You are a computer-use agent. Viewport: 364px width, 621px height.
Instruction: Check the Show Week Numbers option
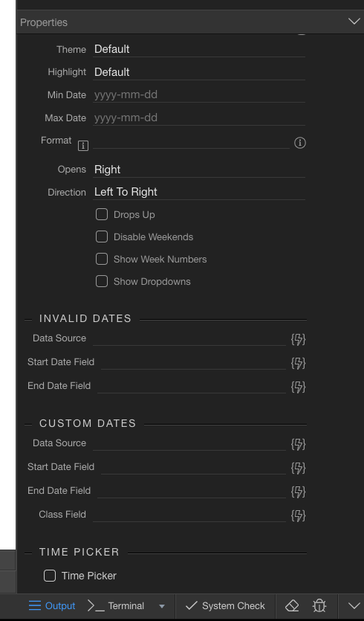click(102, 259)
